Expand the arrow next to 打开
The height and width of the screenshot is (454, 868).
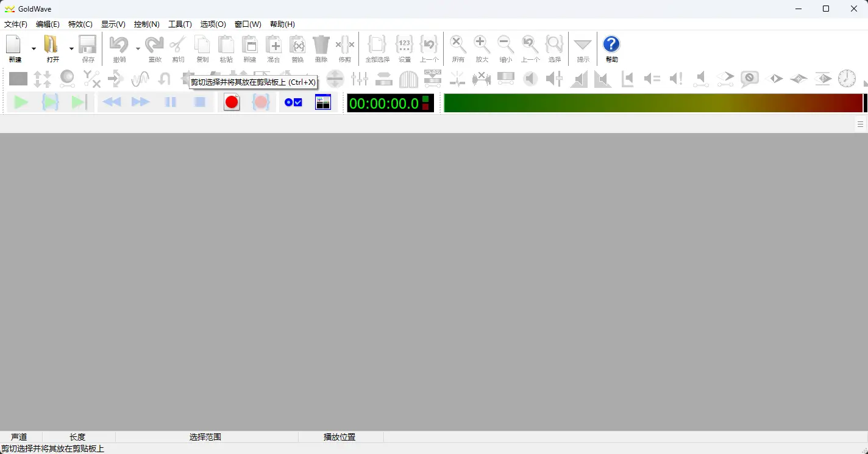[x=71, y=49]
